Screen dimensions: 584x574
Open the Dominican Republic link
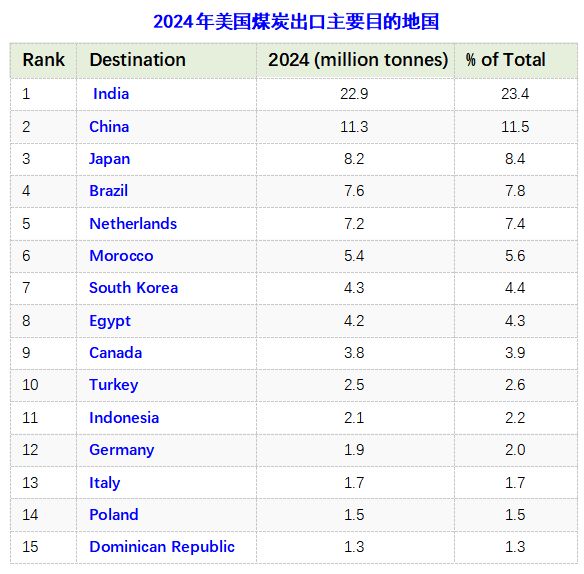click(162, 547)
